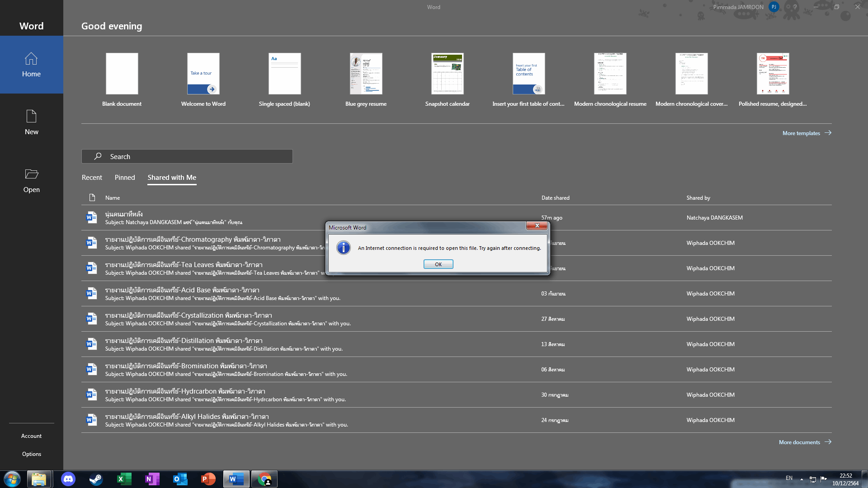
Task: Open the Options menu item
Action: (31, 454)
